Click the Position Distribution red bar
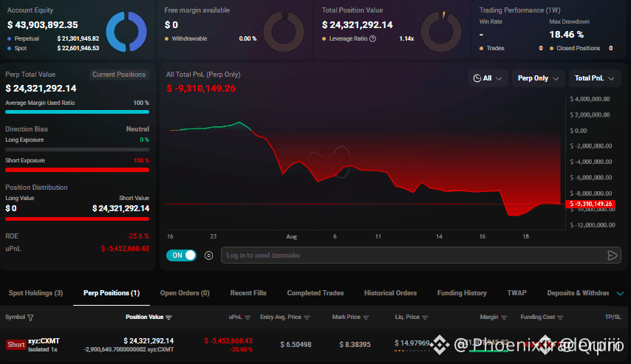631x364 pixels. click(x=78, y=219)
